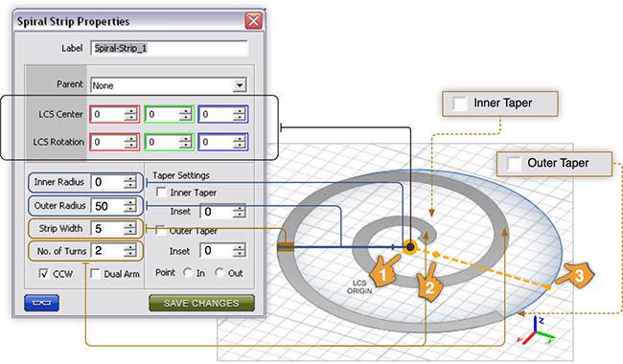Screen dimensions: 623x364
Task: Enable Inner Taper checkbox in Taper Settings
Action: point(161,193)
